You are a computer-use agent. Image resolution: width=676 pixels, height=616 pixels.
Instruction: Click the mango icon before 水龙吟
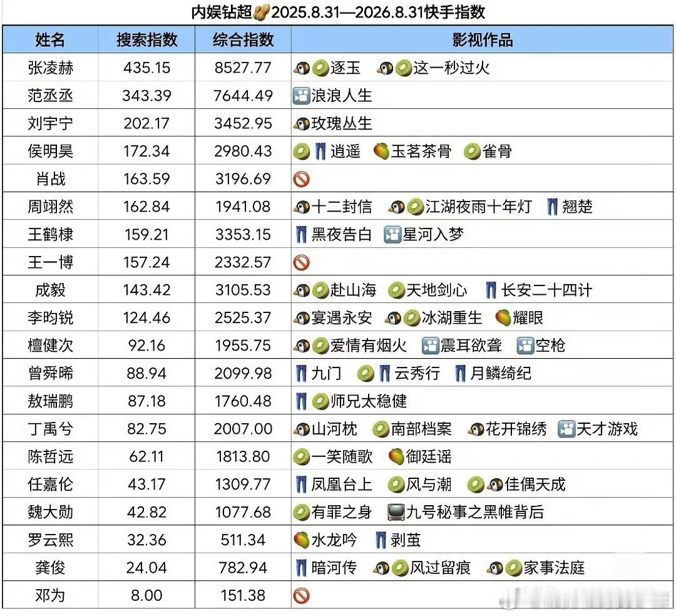(301, 540)
